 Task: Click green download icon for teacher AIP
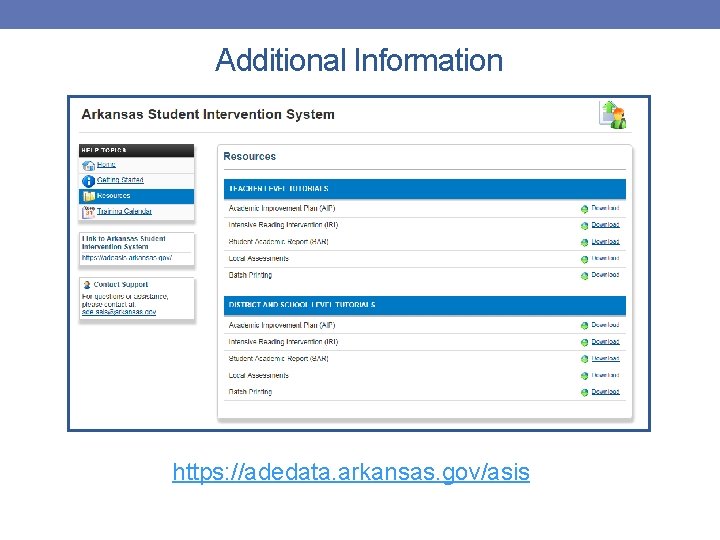[585, 209]
